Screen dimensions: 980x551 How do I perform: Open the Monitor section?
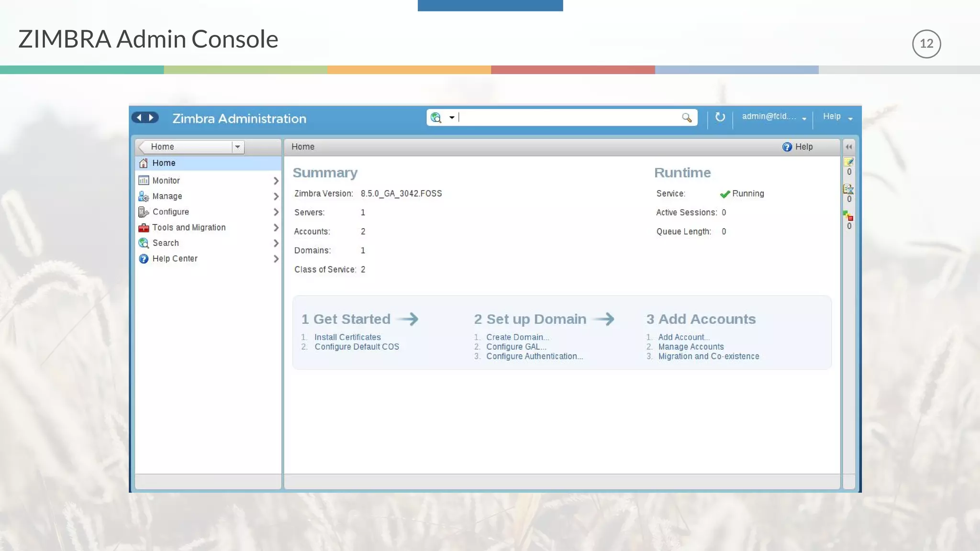[166, 181]
